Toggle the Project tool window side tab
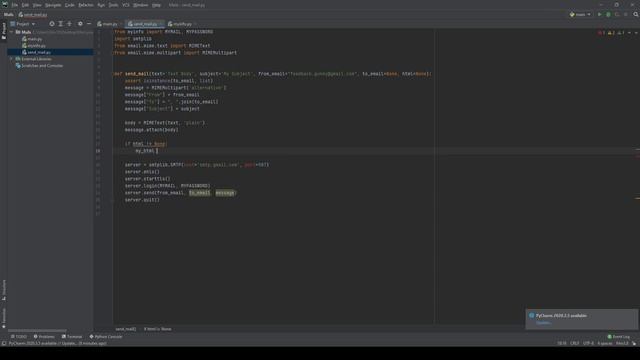Viewport: 640px width, 360px height. click(x=4, y=31)
